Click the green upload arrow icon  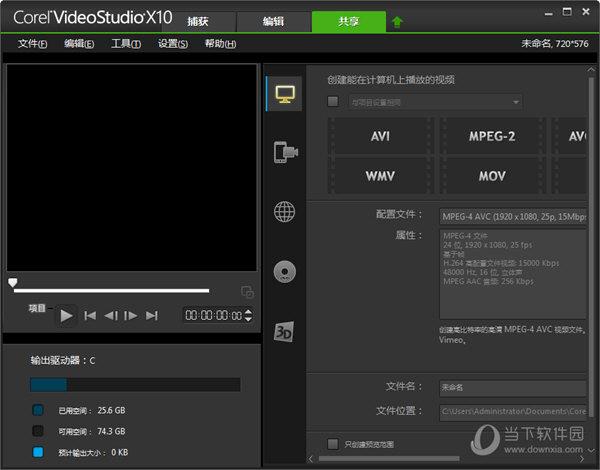point(397,22)
